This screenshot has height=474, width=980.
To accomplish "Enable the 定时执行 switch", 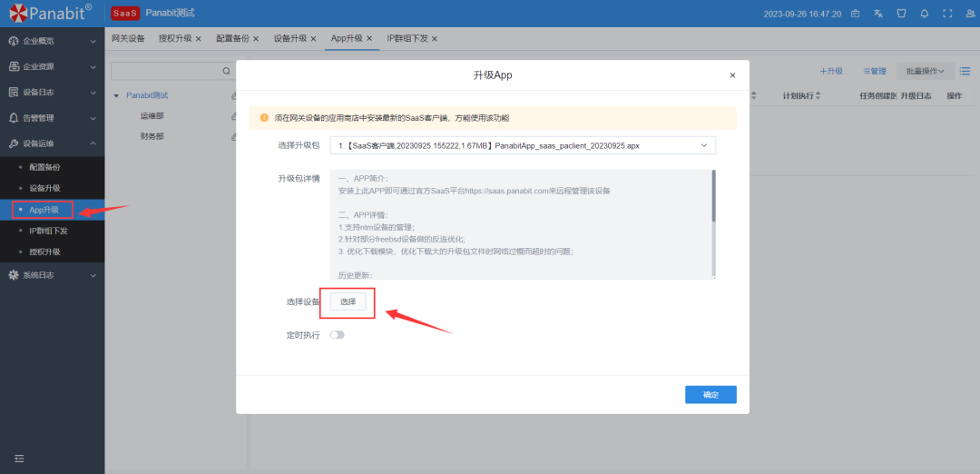I will [338, 335].
